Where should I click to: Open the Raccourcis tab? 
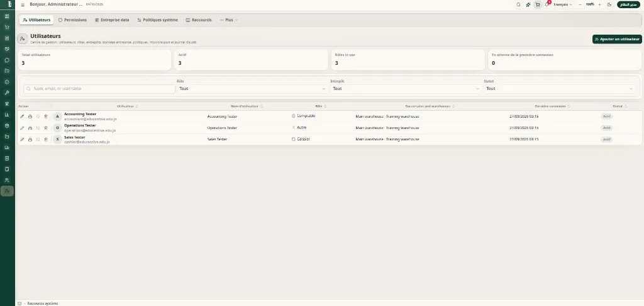pos(198,20)
